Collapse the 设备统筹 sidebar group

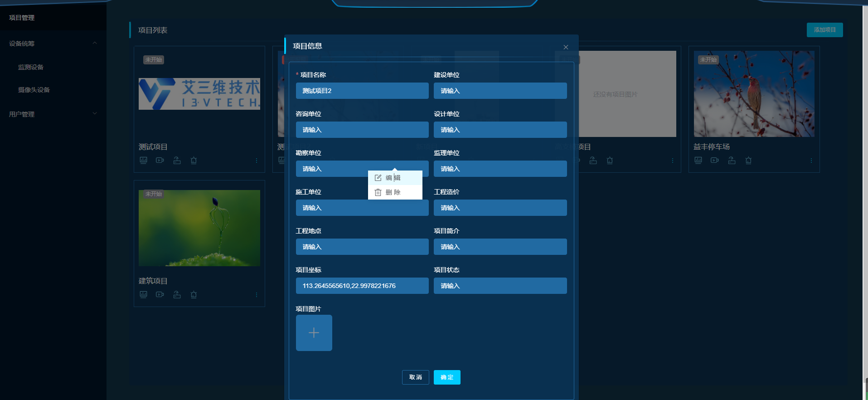pos(53,44)
